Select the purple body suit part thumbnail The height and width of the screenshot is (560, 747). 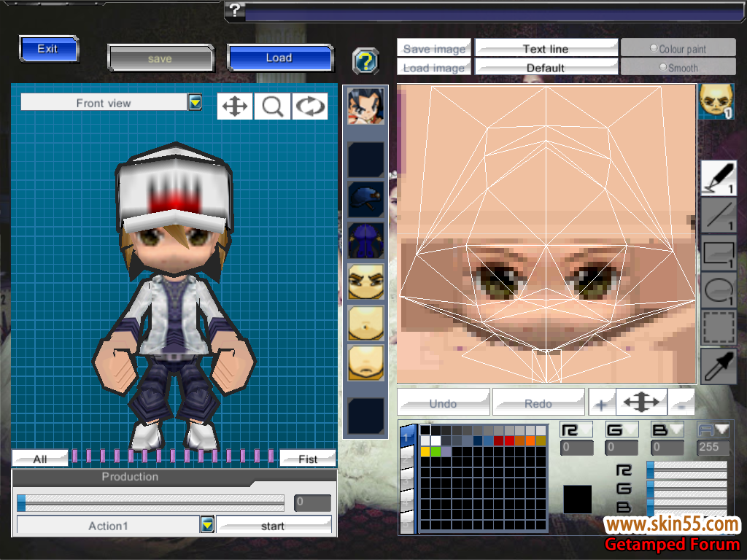coord(365,241)
